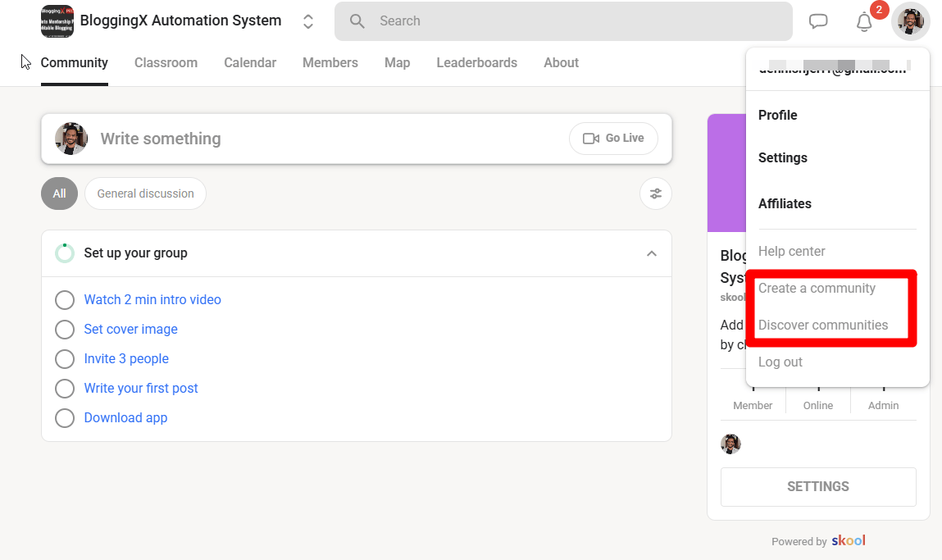Open the Invite 3 people link
The image size is (942, 560).
point(126,358)
